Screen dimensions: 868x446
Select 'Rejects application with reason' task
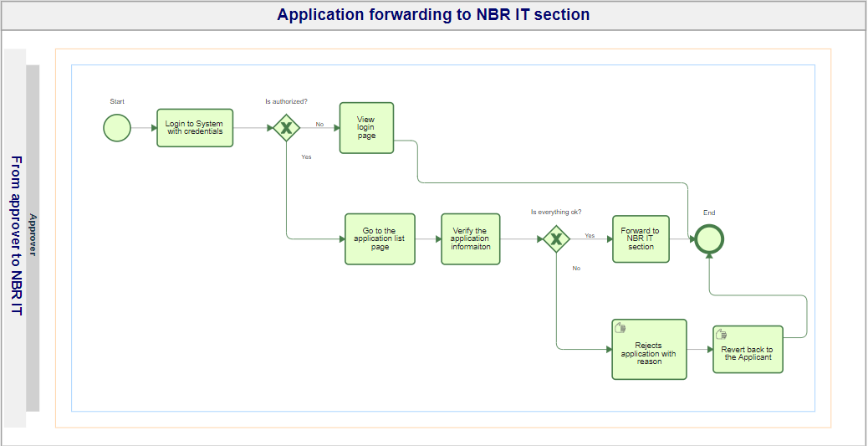pos(650,350)
